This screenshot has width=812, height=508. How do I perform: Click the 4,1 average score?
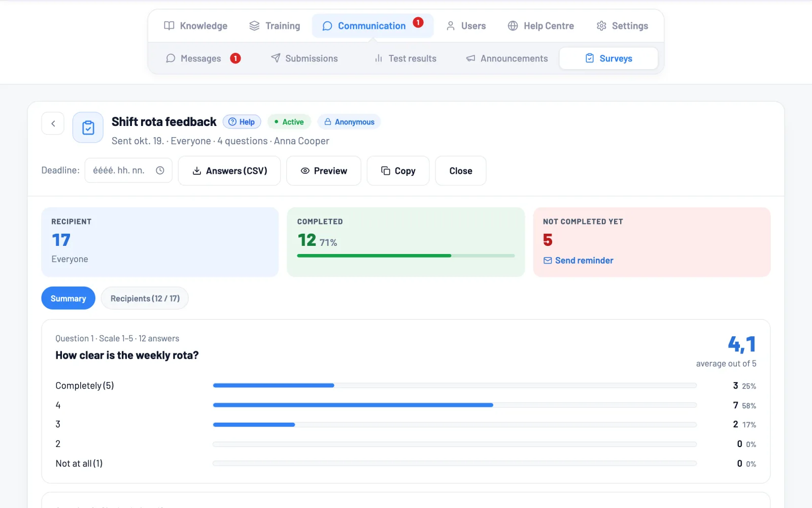742,344
